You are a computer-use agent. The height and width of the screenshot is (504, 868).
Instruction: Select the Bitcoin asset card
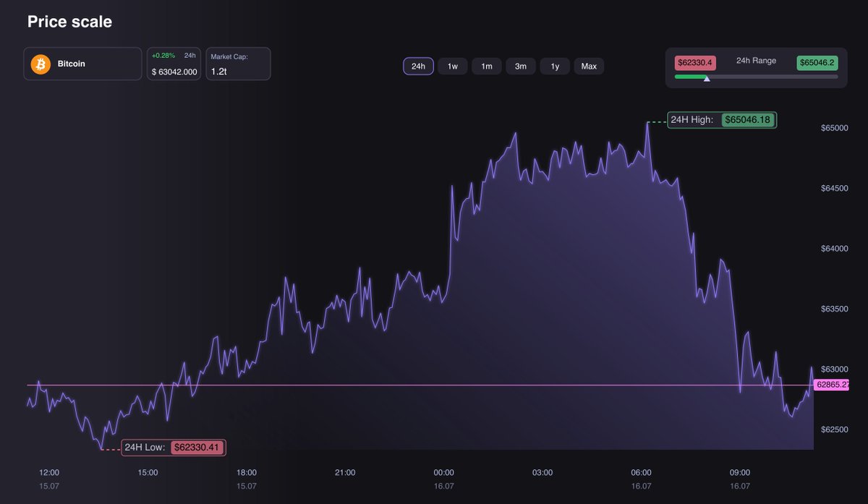pos(82,64)
